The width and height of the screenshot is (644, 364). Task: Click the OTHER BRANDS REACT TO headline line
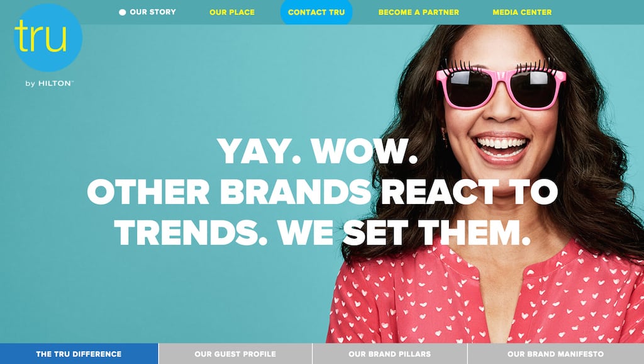pyautogui.click(x=323, y=191)
